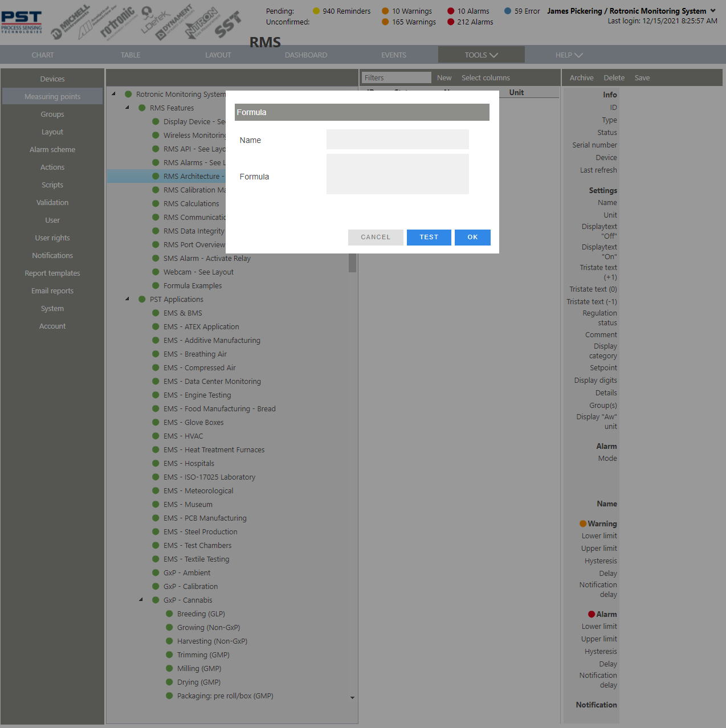Select Breeding (GLP) tree item
Image resolution: width=726 pixels, height=728 pixels.
pos(201,614)
